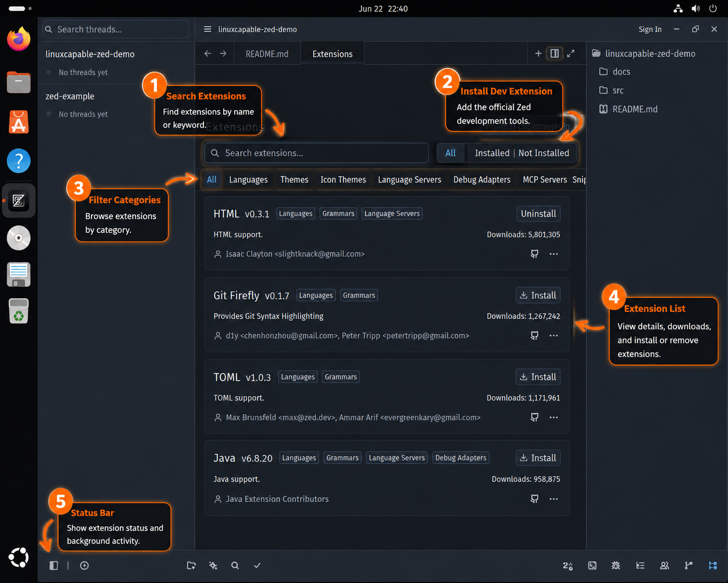Filter to Installed extensions

[492, 153]
